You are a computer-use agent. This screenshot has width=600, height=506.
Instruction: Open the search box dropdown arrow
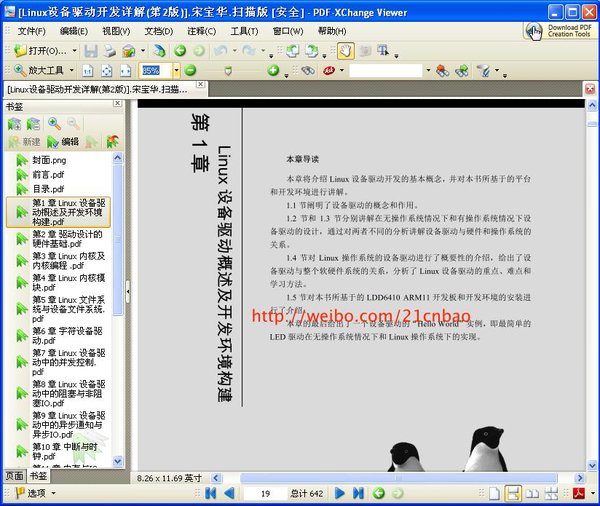point(428,70)
